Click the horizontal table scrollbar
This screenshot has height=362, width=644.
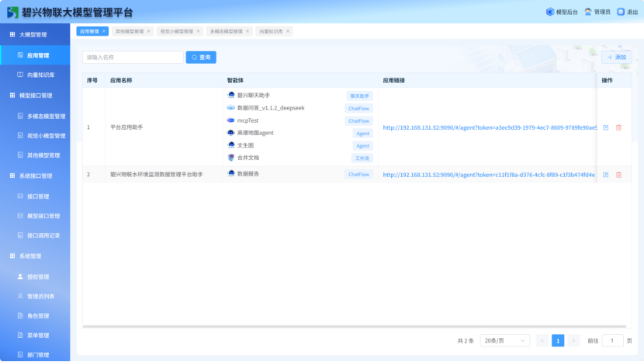[x=354, y=326]
